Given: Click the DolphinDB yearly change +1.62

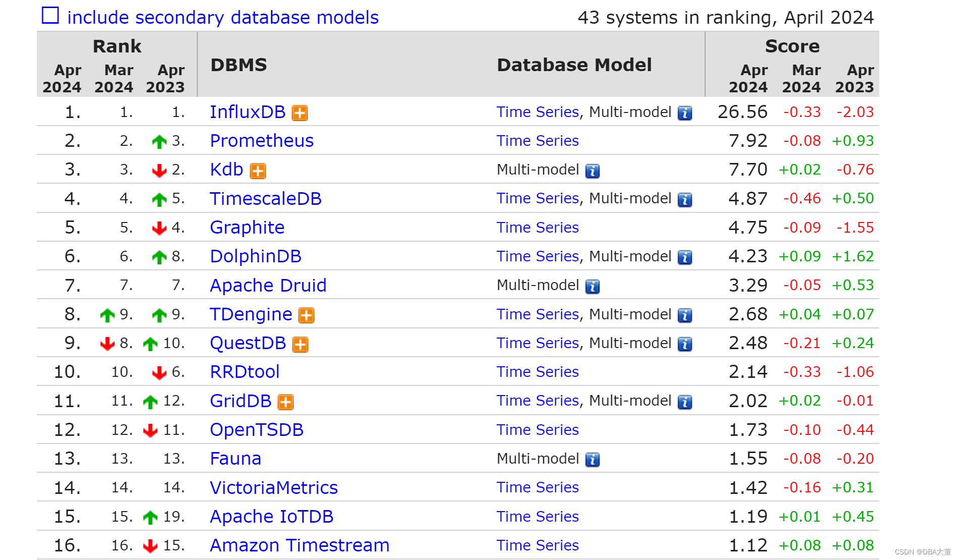Looking at the screenshot, I should (853, 256).
